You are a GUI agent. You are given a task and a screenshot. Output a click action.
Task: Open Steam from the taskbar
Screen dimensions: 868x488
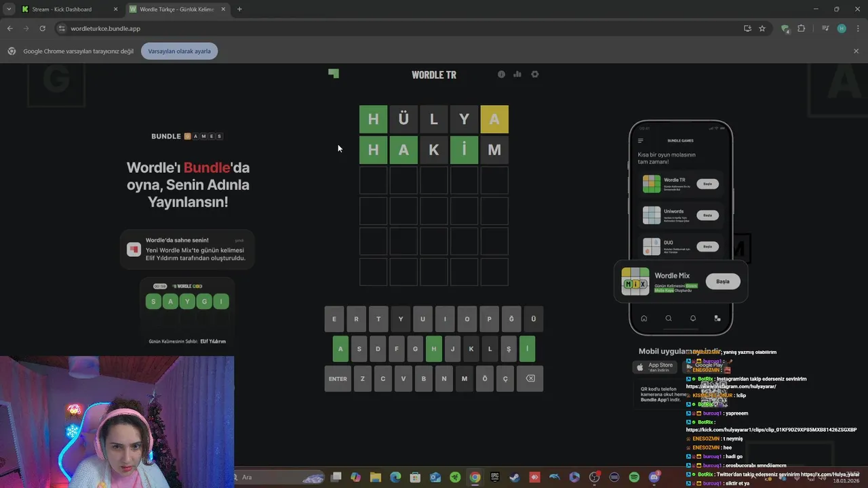[x=515, y=477]
